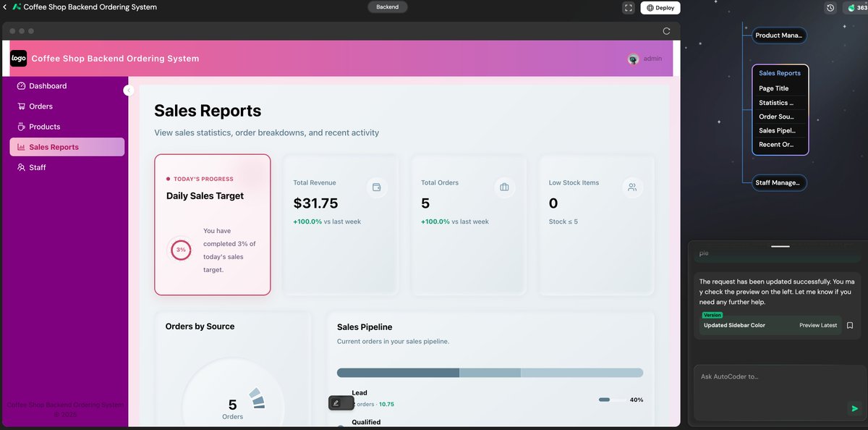Reload the preview with the refresh icon
This screenshot has height=430, width=868.
coord(666,31)
